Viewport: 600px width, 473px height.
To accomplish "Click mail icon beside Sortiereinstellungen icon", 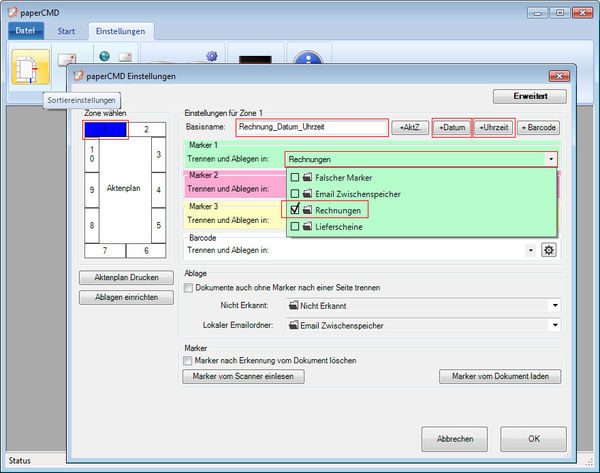I will point(67,59).
